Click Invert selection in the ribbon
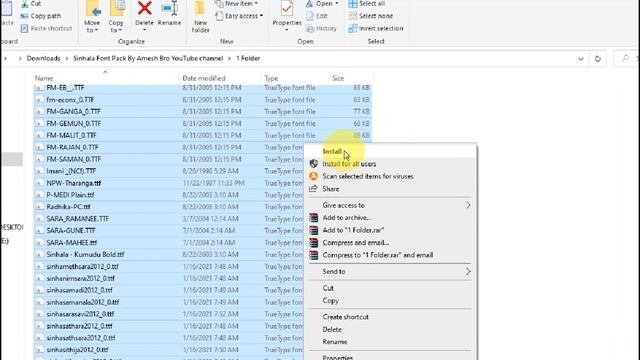The height and width of the screenshot is (360, 640). click(376, 29)
